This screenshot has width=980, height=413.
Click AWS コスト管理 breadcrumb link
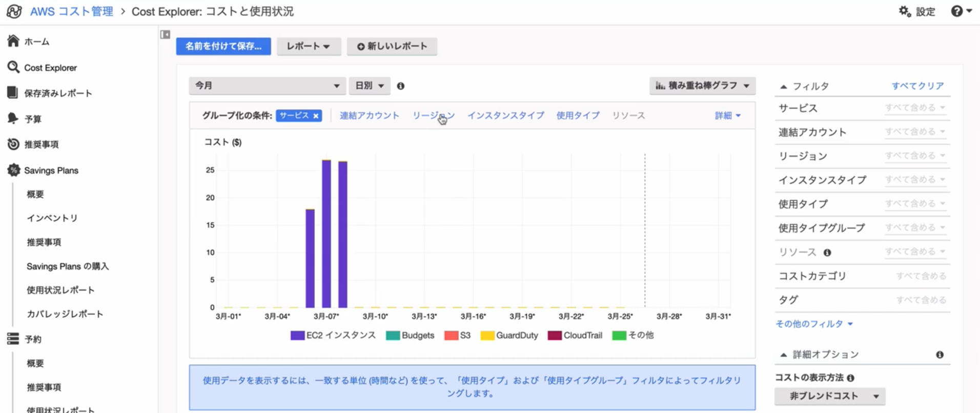click(72, 11)
